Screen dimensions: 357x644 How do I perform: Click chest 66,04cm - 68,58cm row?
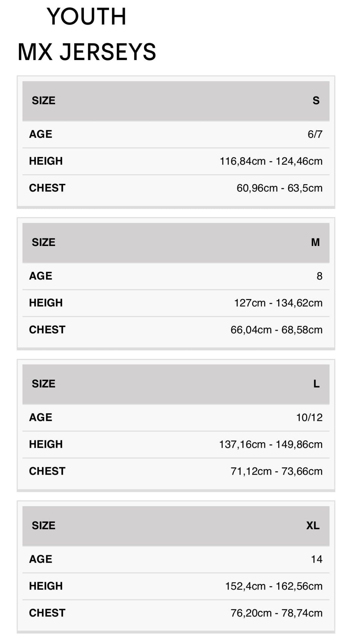click(176, 330)
